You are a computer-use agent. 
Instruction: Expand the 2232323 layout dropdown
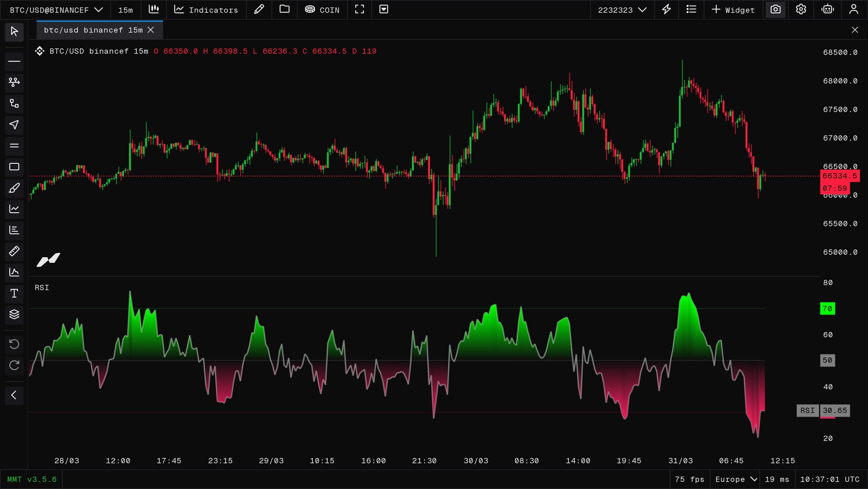pos(622,10)
